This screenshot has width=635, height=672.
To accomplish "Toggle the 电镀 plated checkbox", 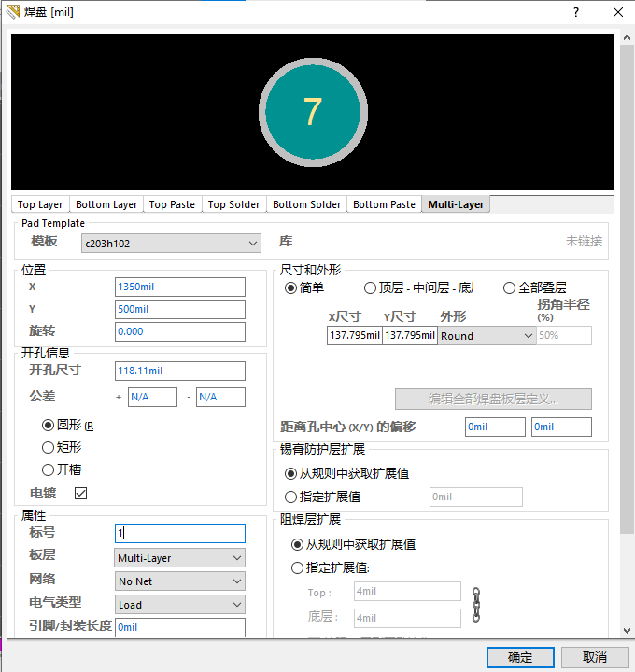I will (80, 494).
